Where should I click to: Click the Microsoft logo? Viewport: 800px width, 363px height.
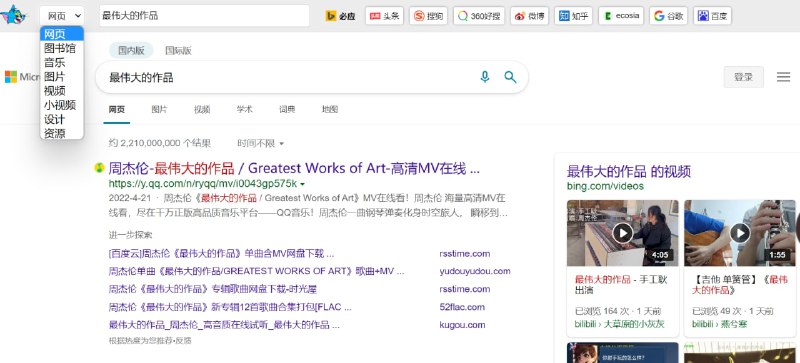point(11,77)
